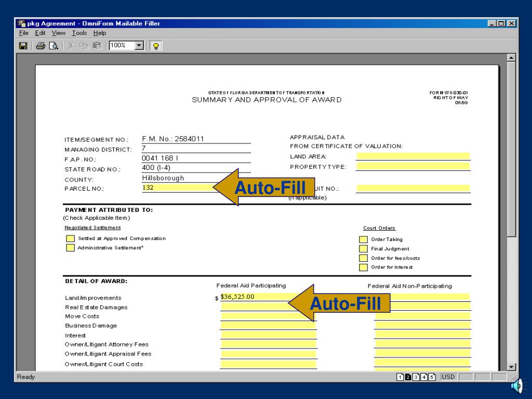Viewport: 532px width, 399px height.
Task: Go to page 4 indicator
Action: [x=424, y=377]
